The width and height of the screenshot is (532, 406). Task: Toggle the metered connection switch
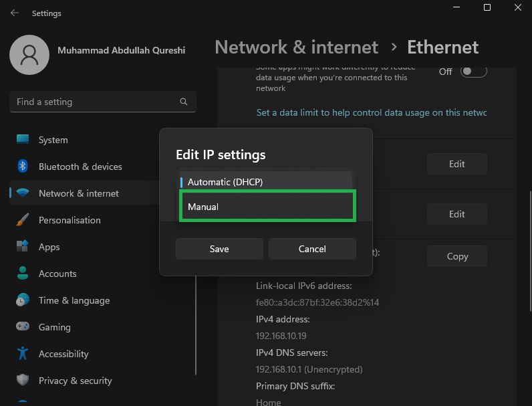click(x=473, y=72)
